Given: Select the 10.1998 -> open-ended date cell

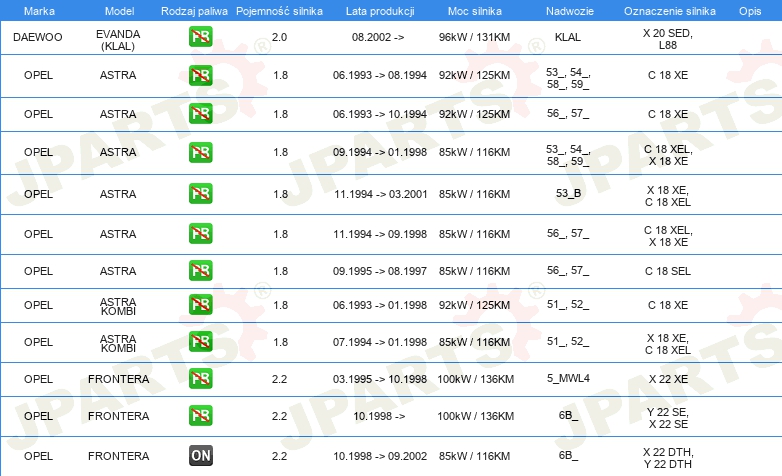Looking at the screenshot, I should point(379,416).
